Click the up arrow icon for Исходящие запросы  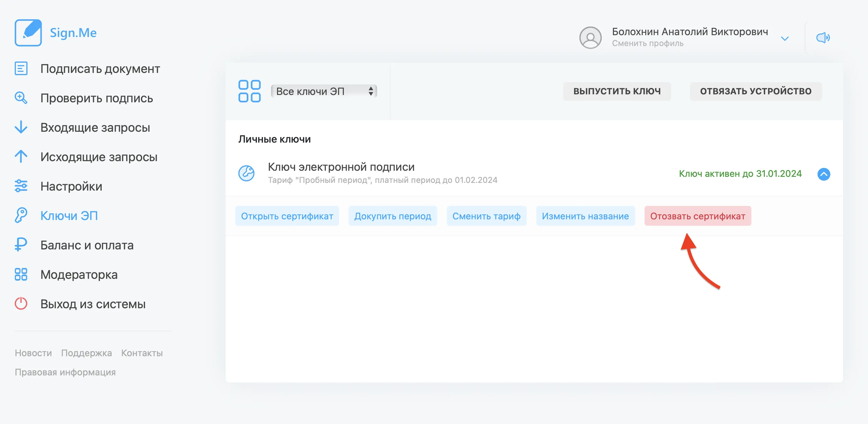pyautogui.click(x=21, y=156)
